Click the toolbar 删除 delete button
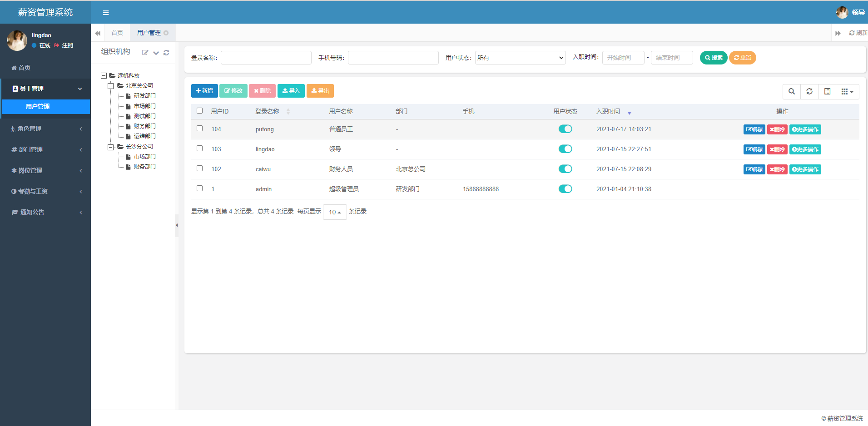868x426 pixels. point(262,91)
